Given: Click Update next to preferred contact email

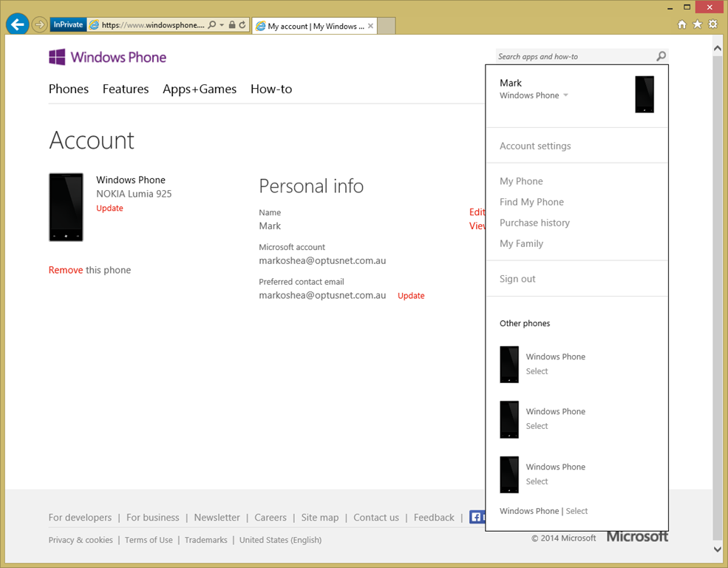Looking at the screenshot, I should 411,296.
